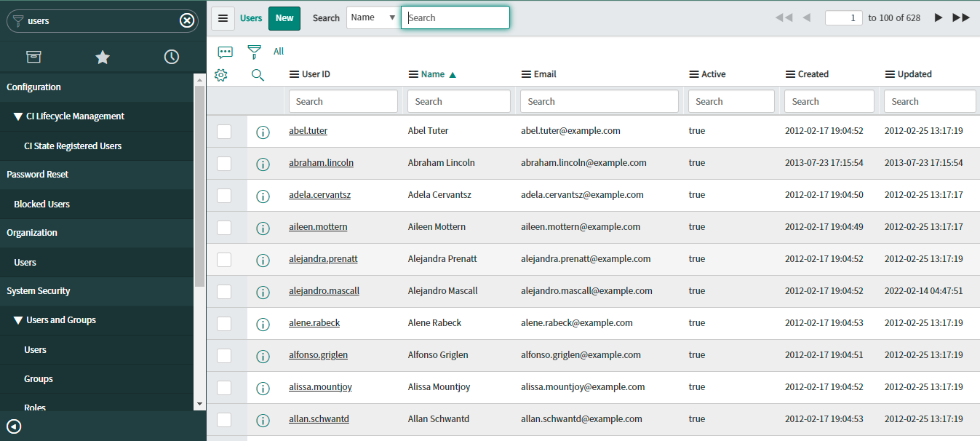This screenshot has width=980, height=441.
Task: Collapse the navigator with the back arrow
Action: (14, 426)
